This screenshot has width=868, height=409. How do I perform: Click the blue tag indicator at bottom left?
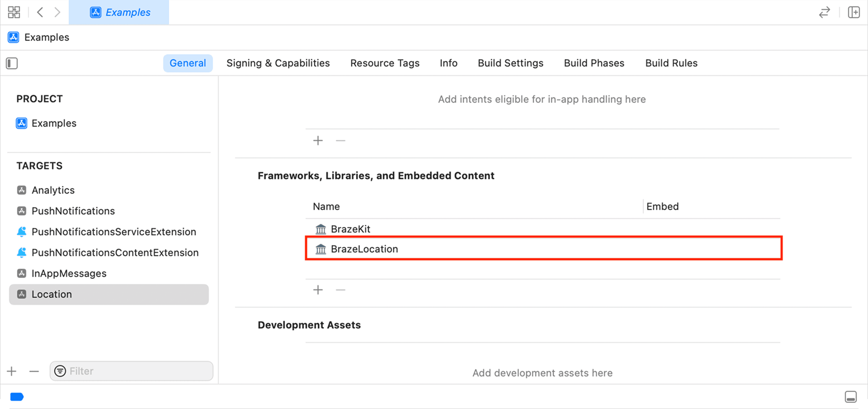(x=17, y=397)
